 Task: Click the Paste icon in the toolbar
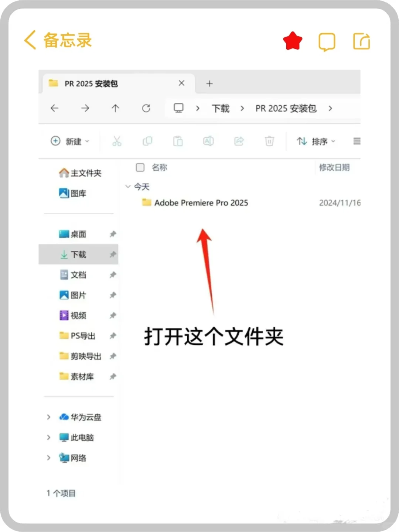pyautogui.click(x=178, y=141)
